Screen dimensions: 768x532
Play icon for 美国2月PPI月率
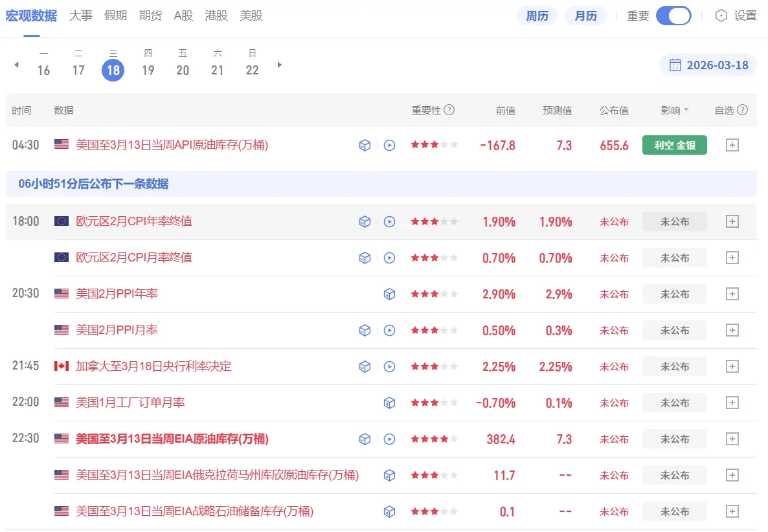pyautogui.click(x=389, y=330)
